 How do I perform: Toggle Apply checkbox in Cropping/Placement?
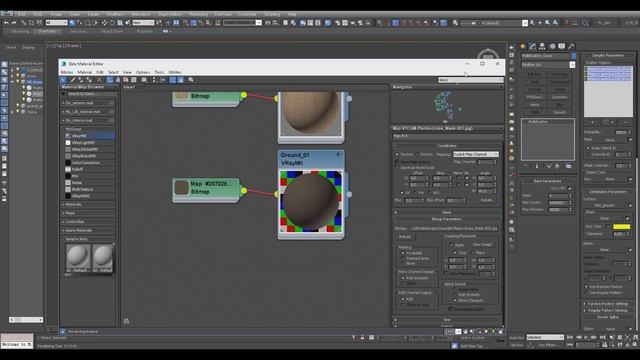pyautogui.click(x=451, y=245)
